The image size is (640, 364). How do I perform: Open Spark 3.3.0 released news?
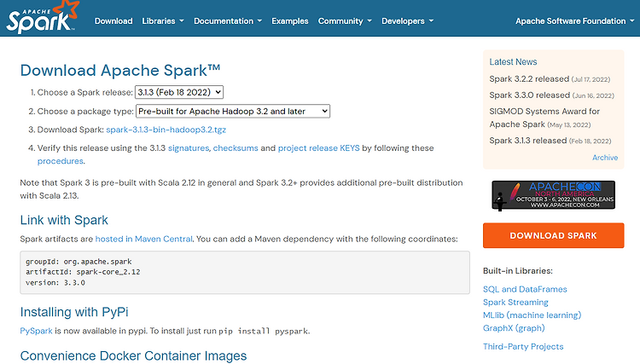(529, 95)
